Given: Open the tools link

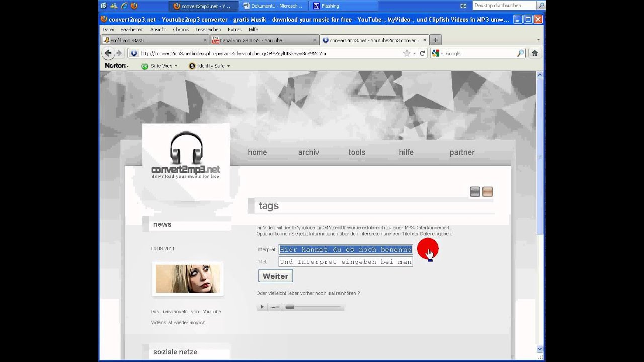Looking at the screenshot, I should point(357,152).
